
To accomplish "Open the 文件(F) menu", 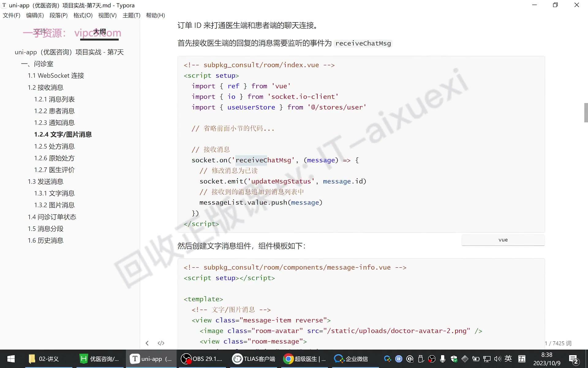I will tap(11, 15).
